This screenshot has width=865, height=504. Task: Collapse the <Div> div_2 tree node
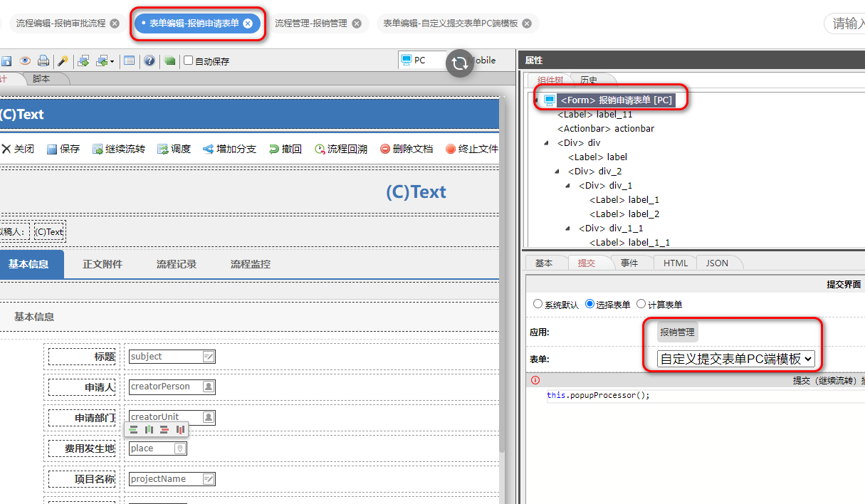pyautogui.click(x=557, y=172)
